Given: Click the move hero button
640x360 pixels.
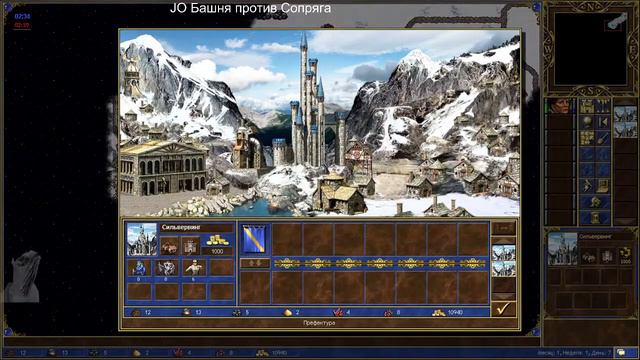Looking at the screenshot, I should (587, 138).
